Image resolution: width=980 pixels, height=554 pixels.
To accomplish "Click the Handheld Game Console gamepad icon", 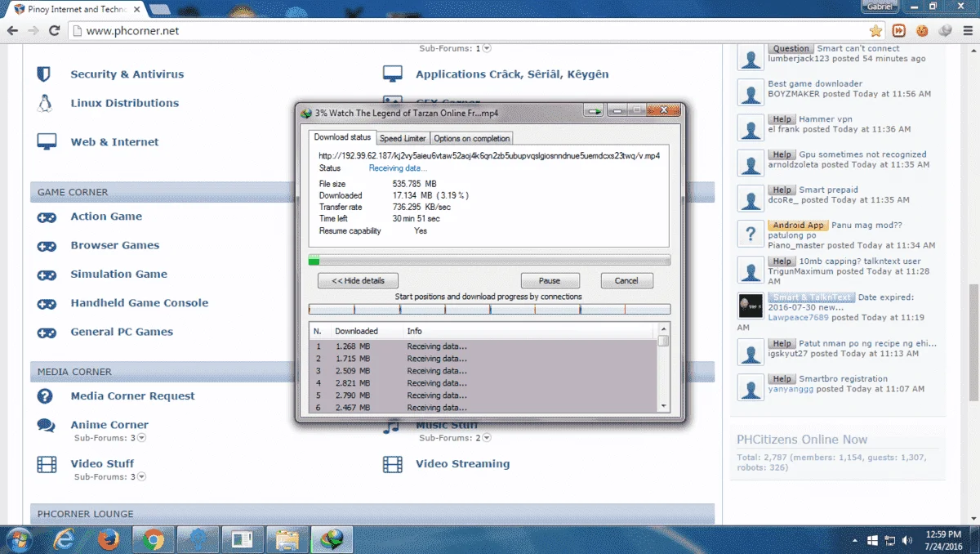I will (x=47, y=304).
